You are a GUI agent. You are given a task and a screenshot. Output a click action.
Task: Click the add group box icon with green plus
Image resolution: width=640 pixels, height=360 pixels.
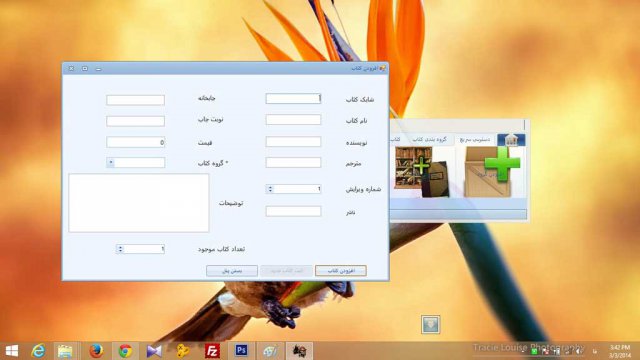click(x=493, y=172)
